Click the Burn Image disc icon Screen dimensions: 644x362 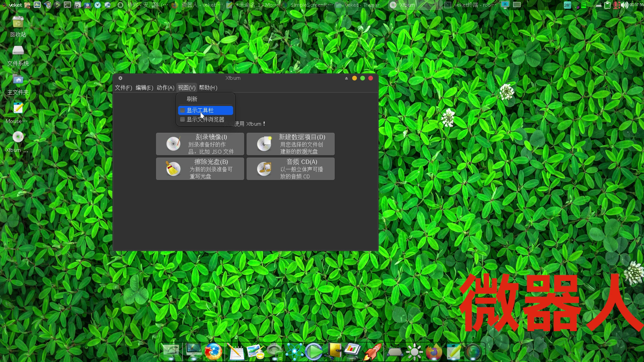[173, 144]
